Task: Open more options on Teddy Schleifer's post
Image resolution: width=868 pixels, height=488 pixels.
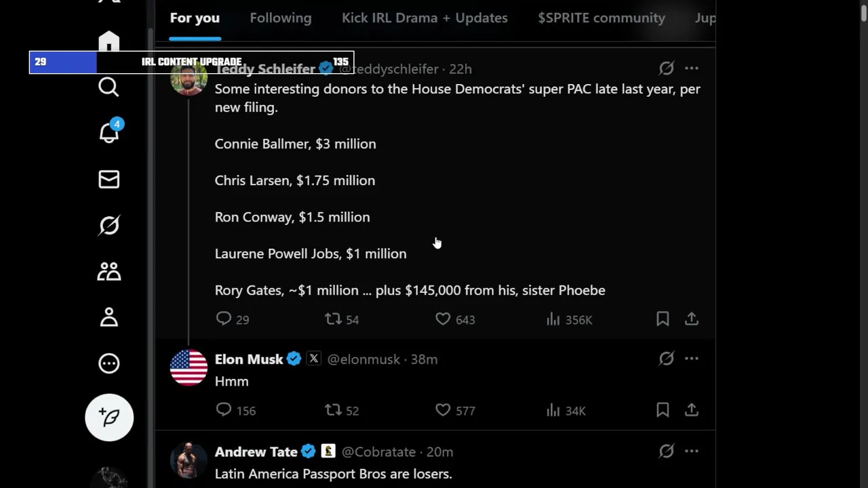Action: [691, 68]
